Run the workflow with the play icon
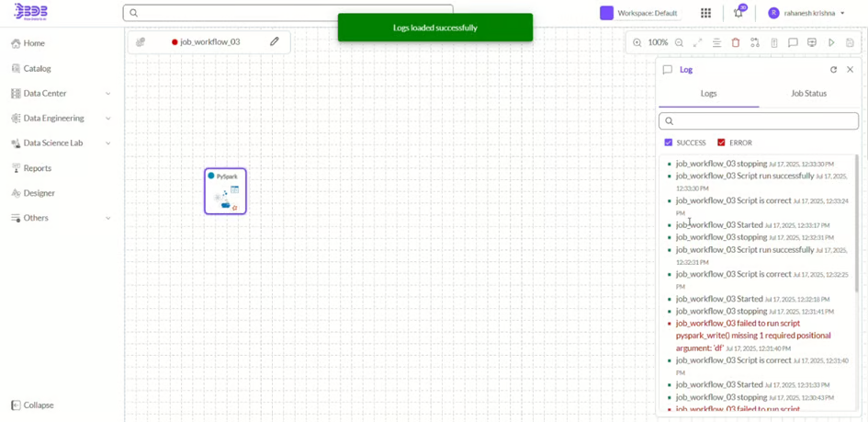Image resolution: width=868 pixels, height=422 pixels. tap(831, 42)
